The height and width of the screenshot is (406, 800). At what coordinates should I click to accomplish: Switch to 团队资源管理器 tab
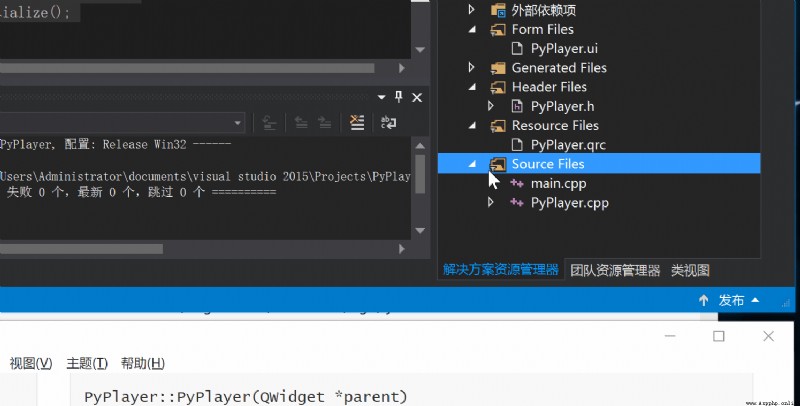coord(615,270)
